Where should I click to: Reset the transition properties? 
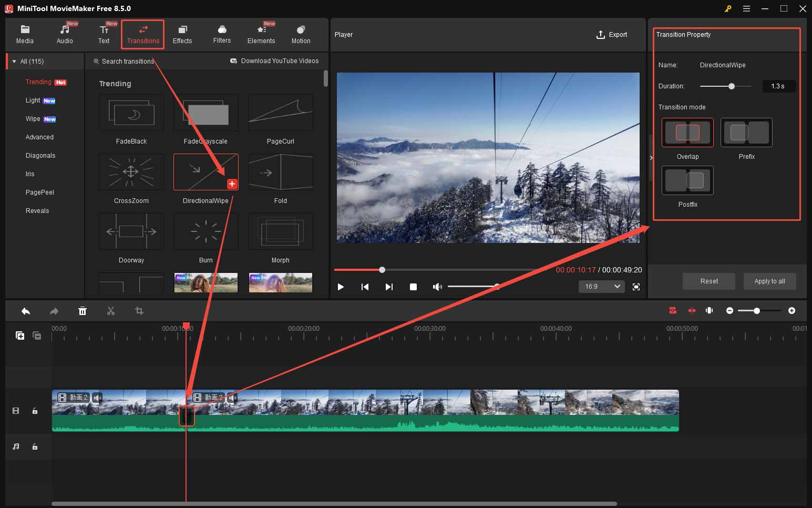pyautogui.click(x=708, y=281)
